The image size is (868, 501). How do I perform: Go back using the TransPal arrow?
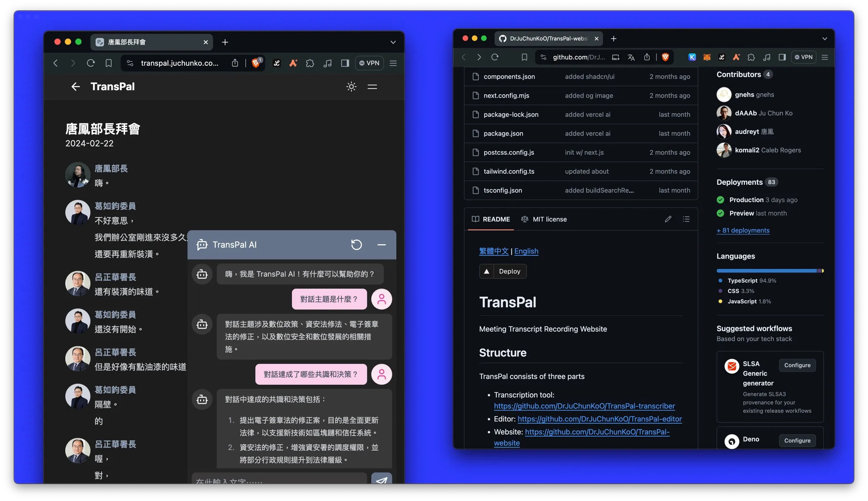click(x=75, y=86)
